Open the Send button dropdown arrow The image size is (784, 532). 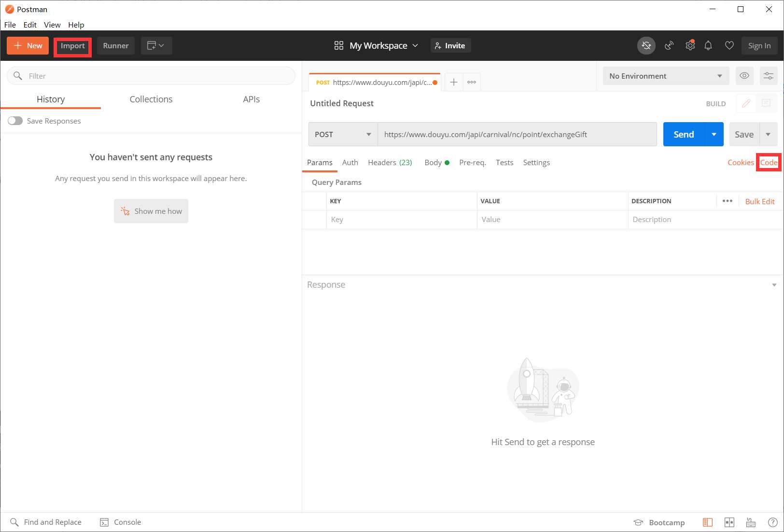click(x=714, y=134)
